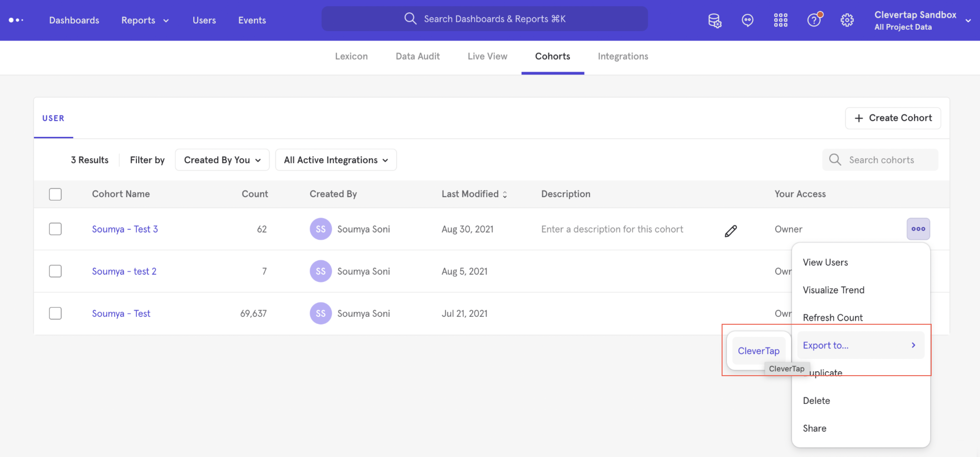This screenshot has width=980, height=457.
Task: Check the box for Soumya - Test 3
Action: [x=55, y=229]
